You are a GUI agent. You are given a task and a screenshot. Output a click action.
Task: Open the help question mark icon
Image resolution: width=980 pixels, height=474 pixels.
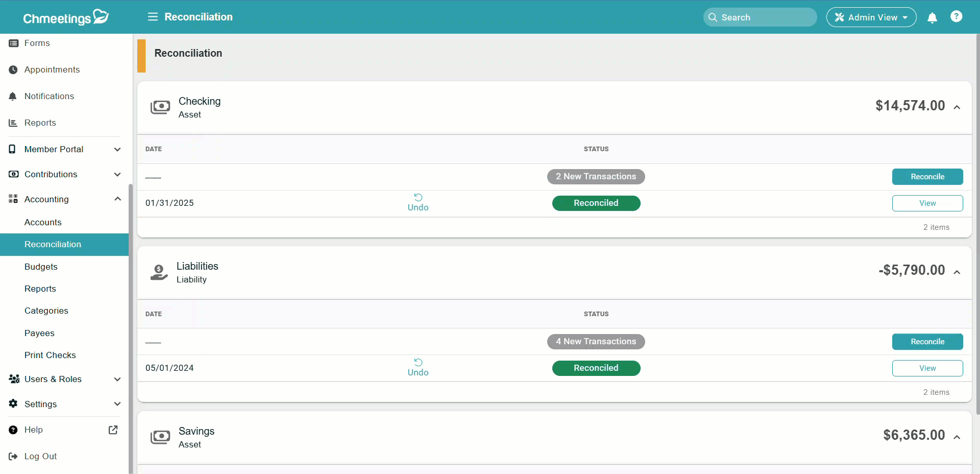[x=957, y=17]
